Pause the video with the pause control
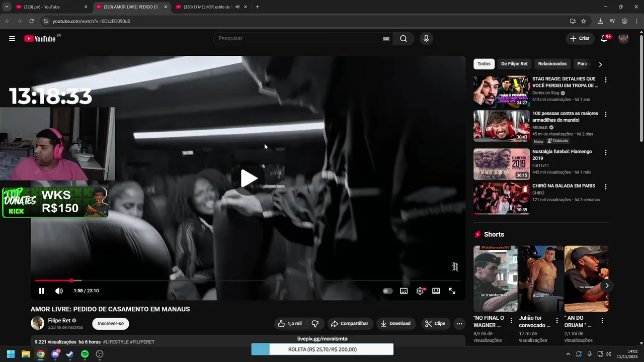The height and width of the screenshot is (362, 644). click(x=42, y=291)
